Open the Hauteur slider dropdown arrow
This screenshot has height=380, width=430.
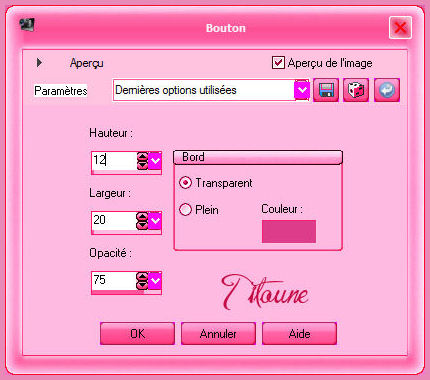155,161
